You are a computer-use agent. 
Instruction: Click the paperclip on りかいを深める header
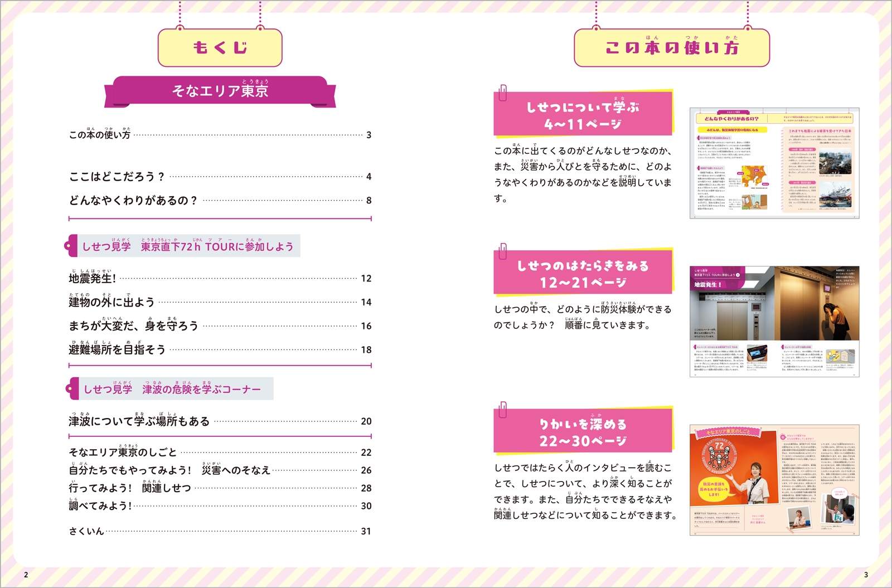(503, 410)
